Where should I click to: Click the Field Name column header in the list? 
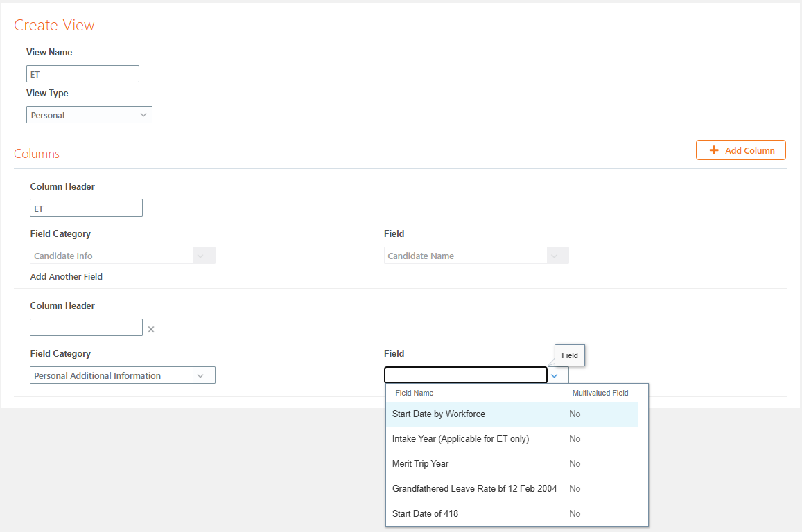415,393
